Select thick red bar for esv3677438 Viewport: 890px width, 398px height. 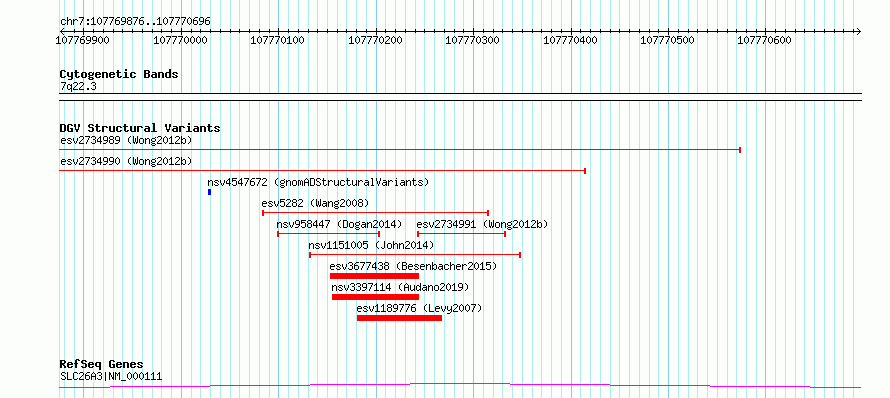pyautogui.click(x=374, y=276)
